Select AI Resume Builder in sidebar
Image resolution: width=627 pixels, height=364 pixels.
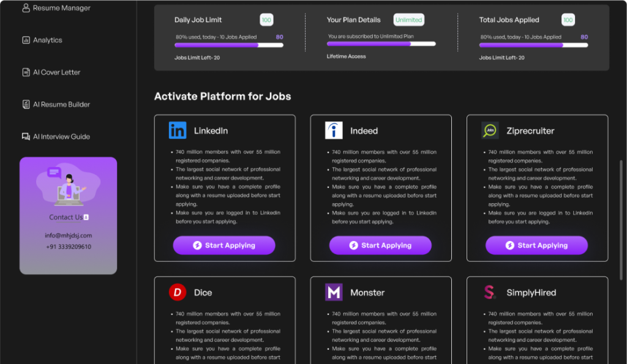pos(56,104)
